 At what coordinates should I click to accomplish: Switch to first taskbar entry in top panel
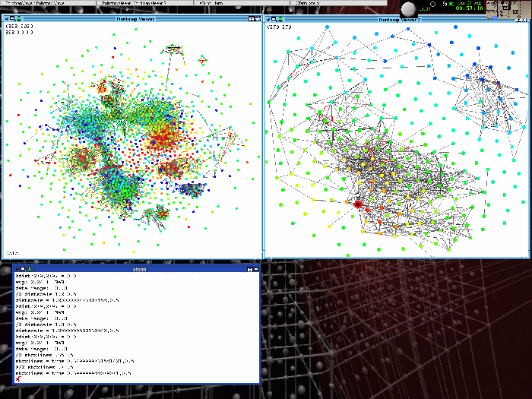(23, 3)
